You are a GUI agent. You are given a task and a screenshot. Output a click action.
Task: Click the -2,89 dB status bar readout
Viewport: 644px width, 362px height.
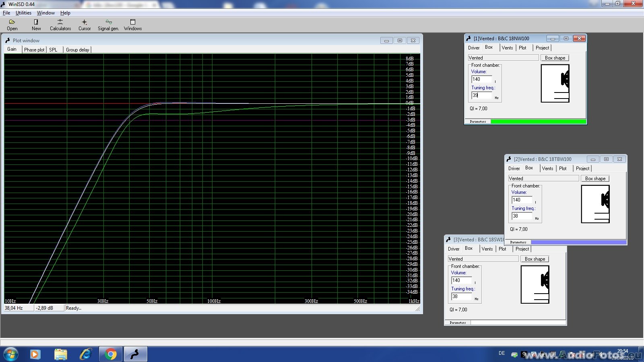[x=49, y=308]
